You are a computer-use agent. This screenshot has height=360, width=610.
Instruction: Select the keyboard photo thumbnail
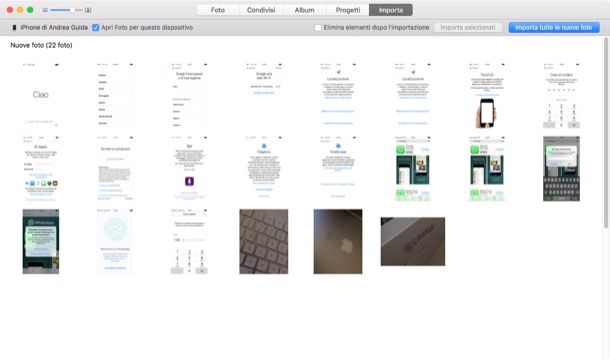pos(264,242)
